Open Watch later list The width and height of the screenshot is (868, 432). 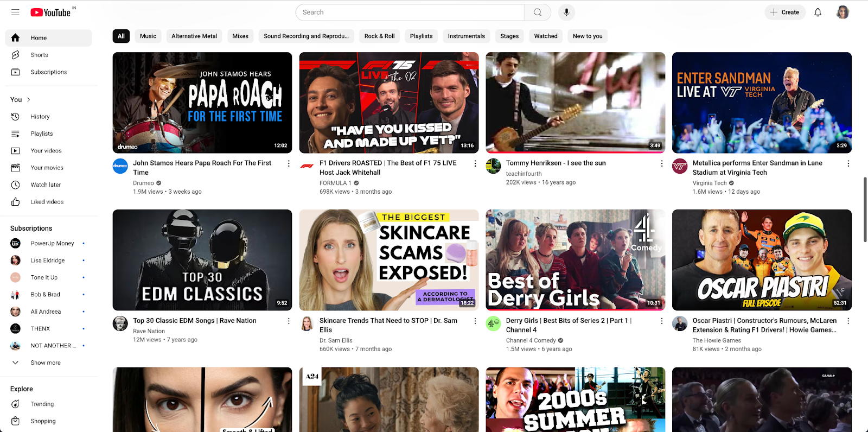(48, 185)
